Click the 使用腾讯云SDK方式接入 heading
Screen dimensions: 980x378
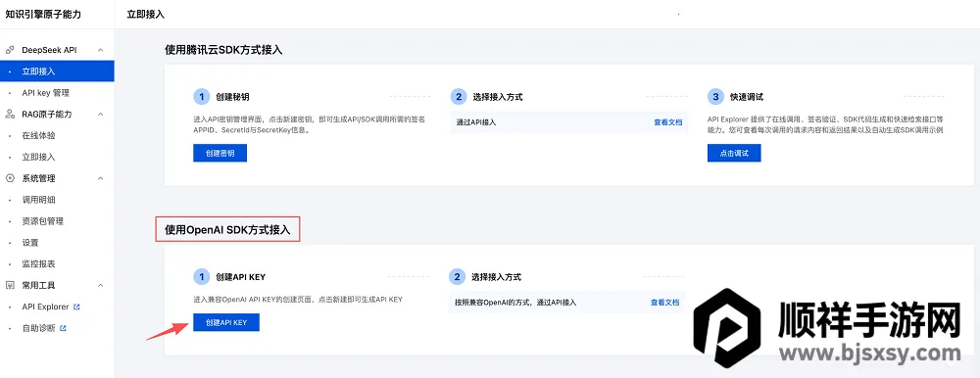pos(223,50)
